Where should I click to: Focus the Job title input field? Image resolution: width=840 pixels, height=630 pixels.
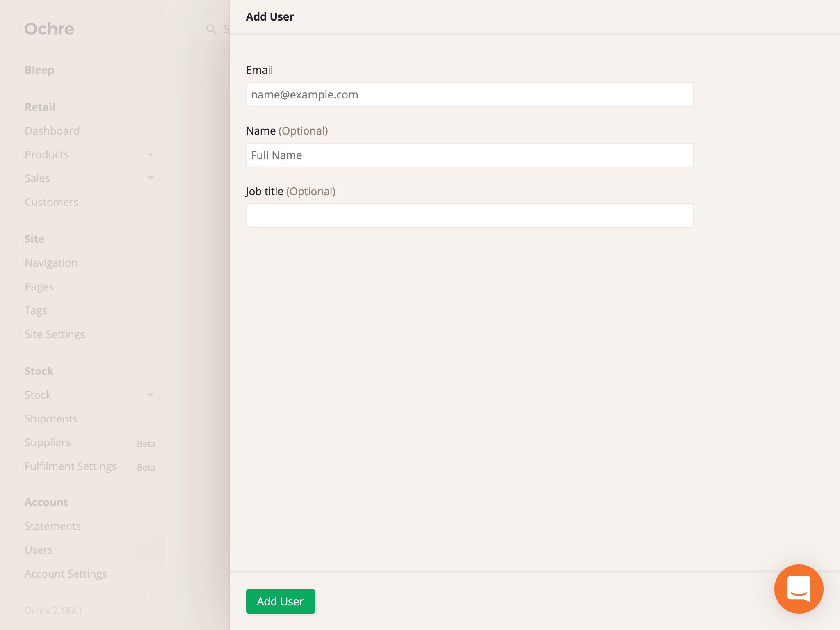(470, 216)
